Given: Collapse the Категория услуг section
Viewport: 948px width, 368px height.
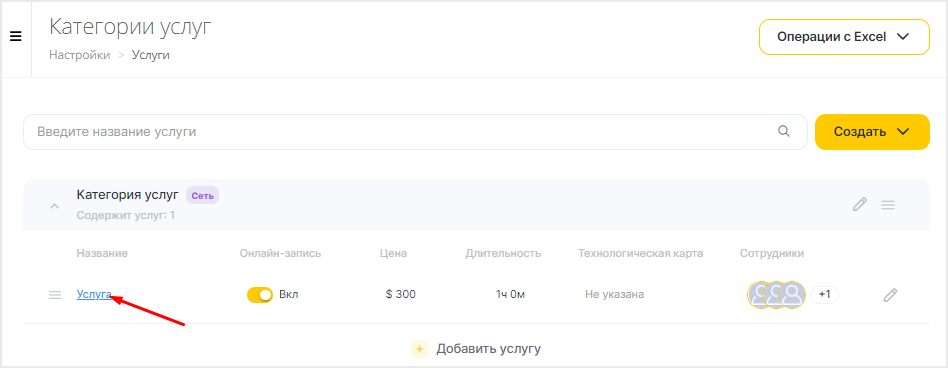Looking at the screenshot, I should [x=54, y=206].
